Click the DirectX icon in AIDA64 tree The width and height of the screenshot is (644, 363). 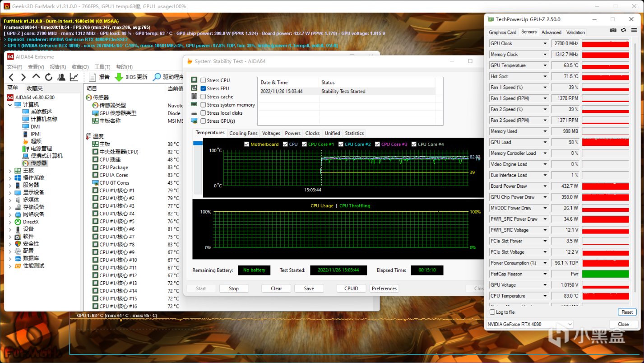(18, 222)
